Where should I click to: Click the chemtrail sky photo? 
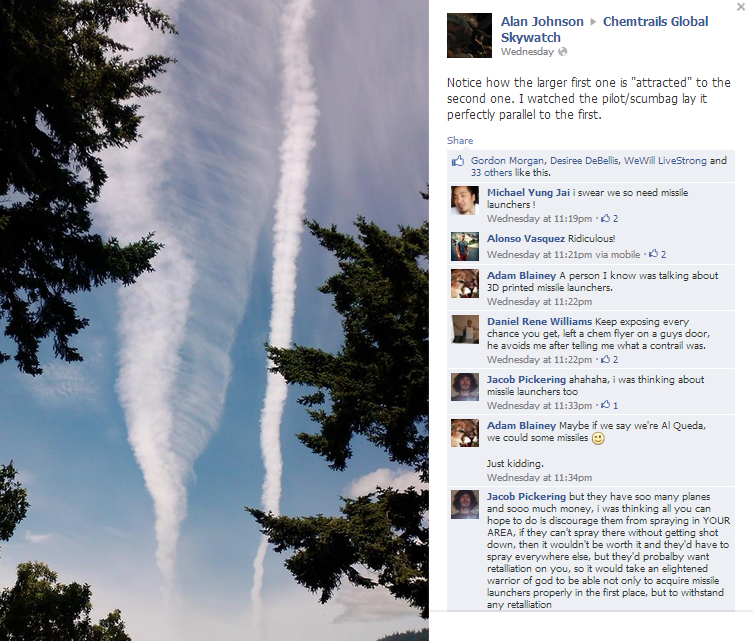pos(214,320)
